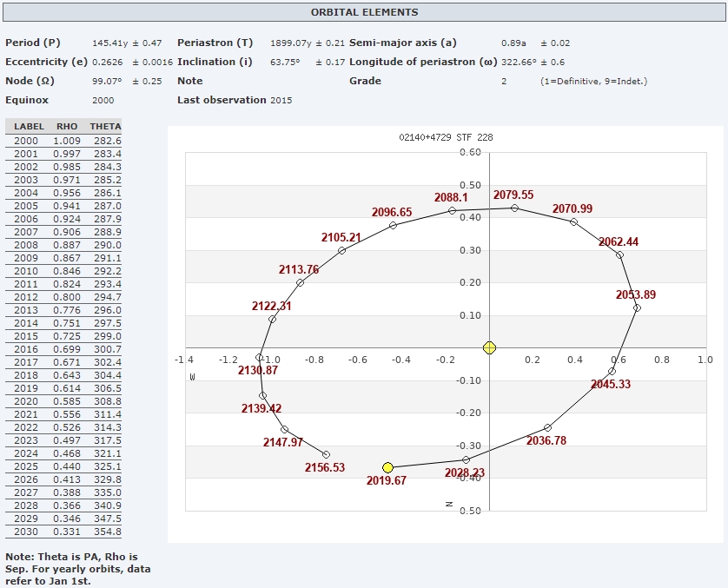Select the 2028.23 orbit point circle
The height and width of the screenshot is (588, 728).
466,459
